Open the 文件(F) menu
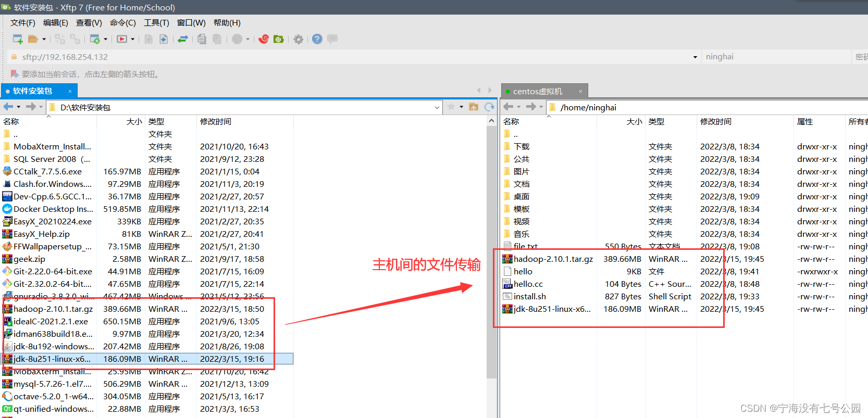Screen dimensions: 868x418 [23, 22]
